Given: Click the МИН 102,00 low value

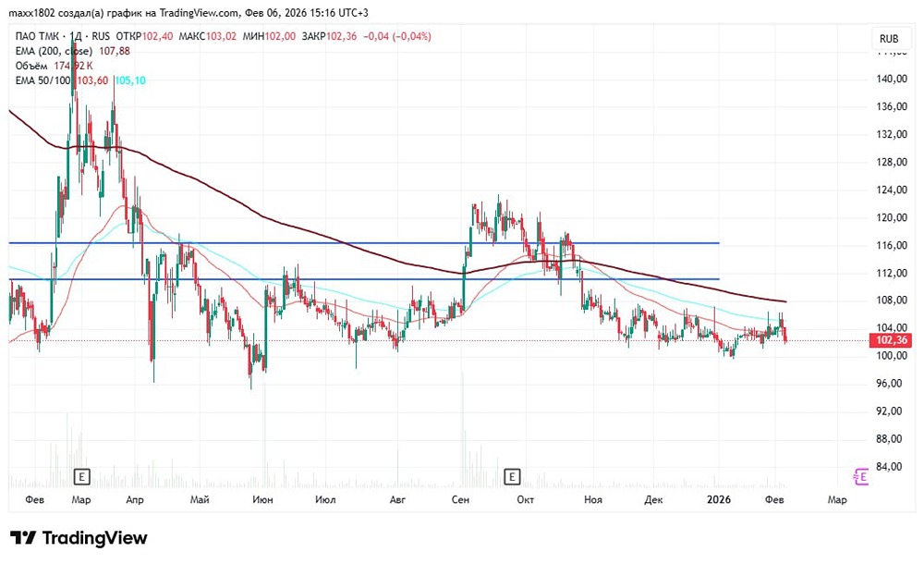Looking at the screenshot, I should pos(269,36).
